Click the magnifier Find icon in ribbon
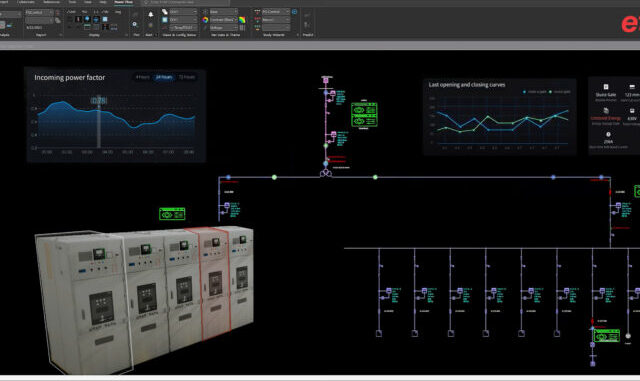 coord(135,24)
